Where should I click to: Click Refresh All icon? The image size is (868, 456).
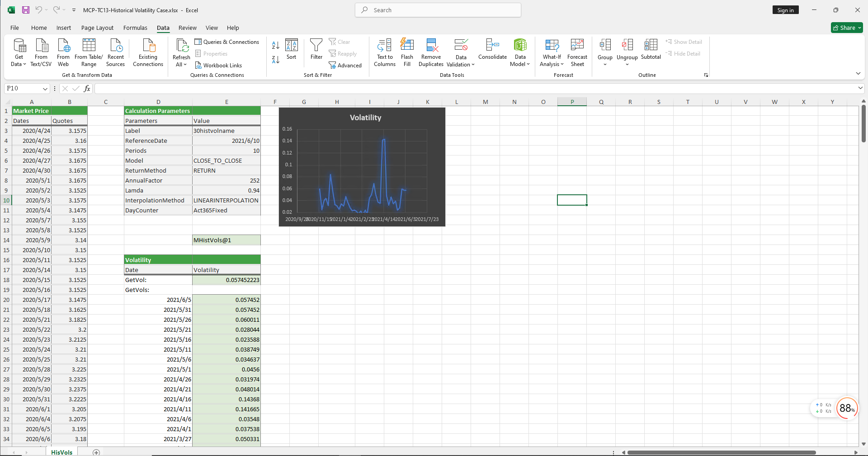pos(182,46)
